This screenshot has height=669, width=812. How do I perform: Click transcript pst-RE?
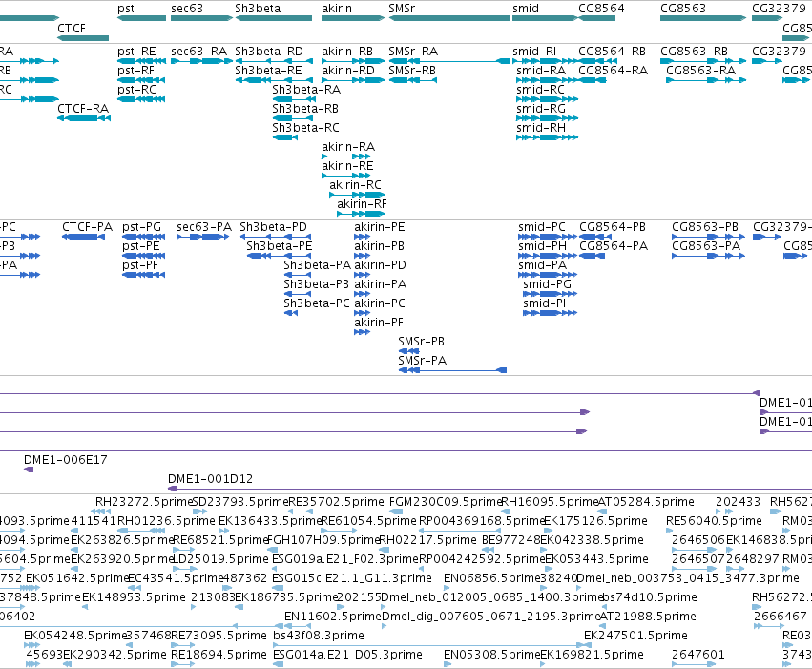pos(136,52)
